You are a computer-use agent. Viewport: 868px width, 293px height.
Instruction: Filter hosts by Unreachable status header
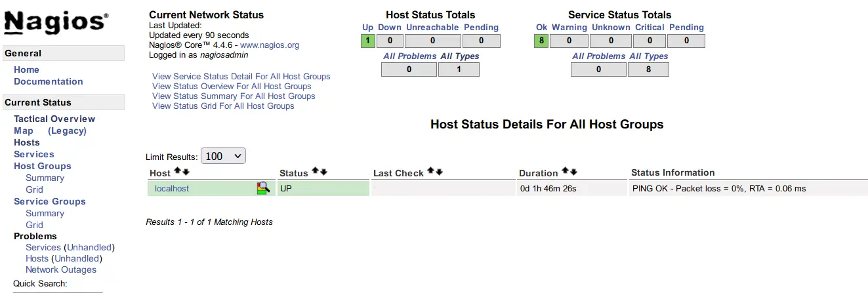[x=432, y=28]
